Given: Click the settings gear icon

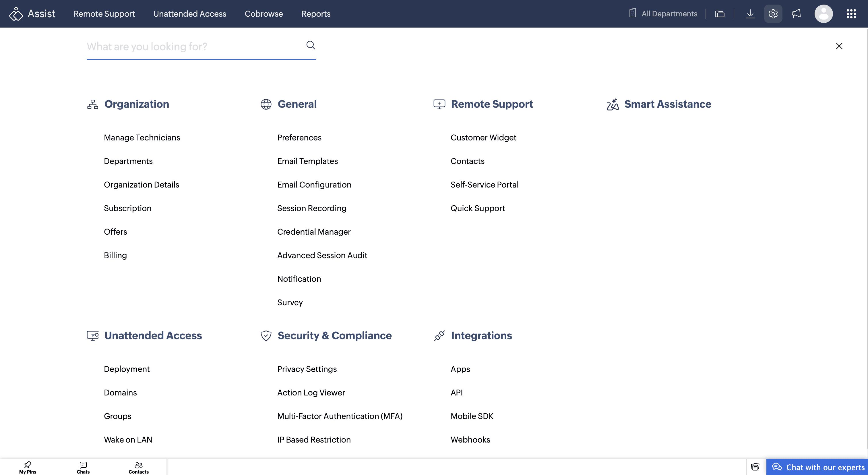Looking at the screenshot, I should pyautogui.click(x=773, y=14).
